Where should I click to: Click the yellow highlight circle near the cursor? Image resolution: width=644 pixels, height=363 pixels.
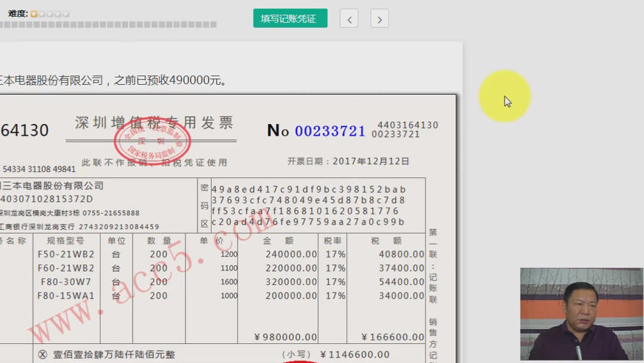[504, 96]
